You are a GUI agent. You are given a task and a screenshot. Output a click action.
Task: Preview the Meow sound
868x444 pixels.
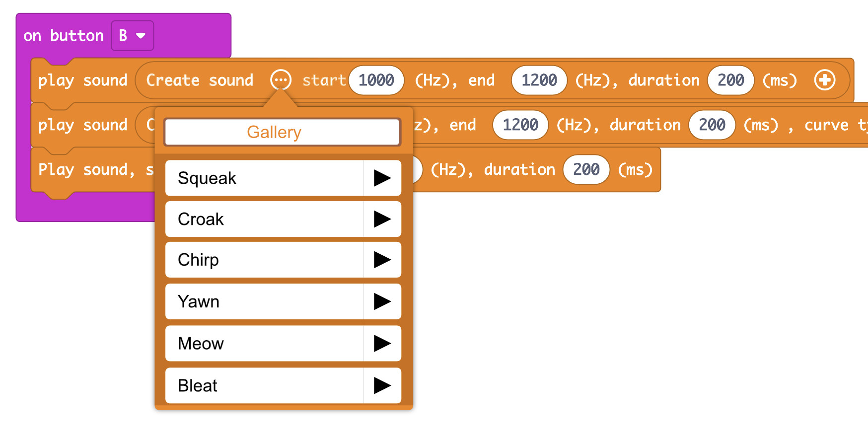point(383,343)
